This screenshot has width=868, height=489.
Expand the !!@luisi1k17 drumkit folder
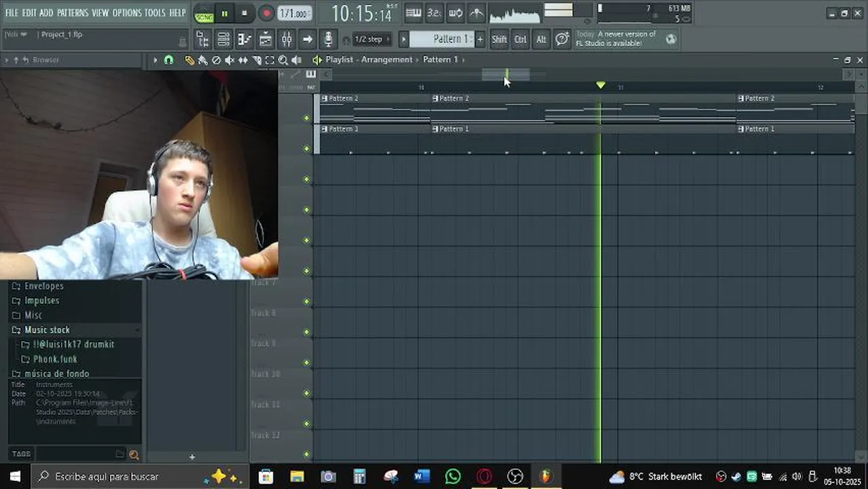click(73, 344)
